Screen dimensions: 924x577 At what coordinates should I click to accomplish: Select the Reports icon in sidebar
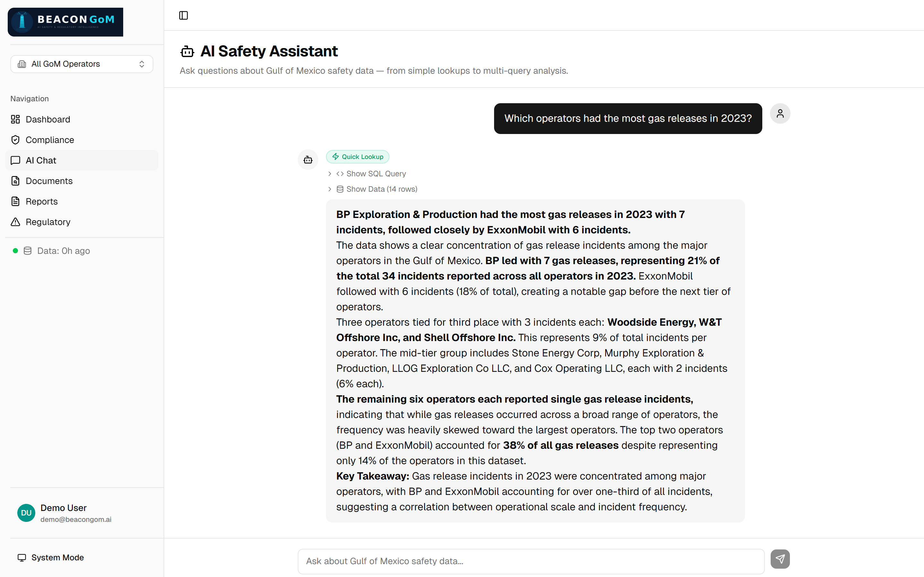pos(15,201)
